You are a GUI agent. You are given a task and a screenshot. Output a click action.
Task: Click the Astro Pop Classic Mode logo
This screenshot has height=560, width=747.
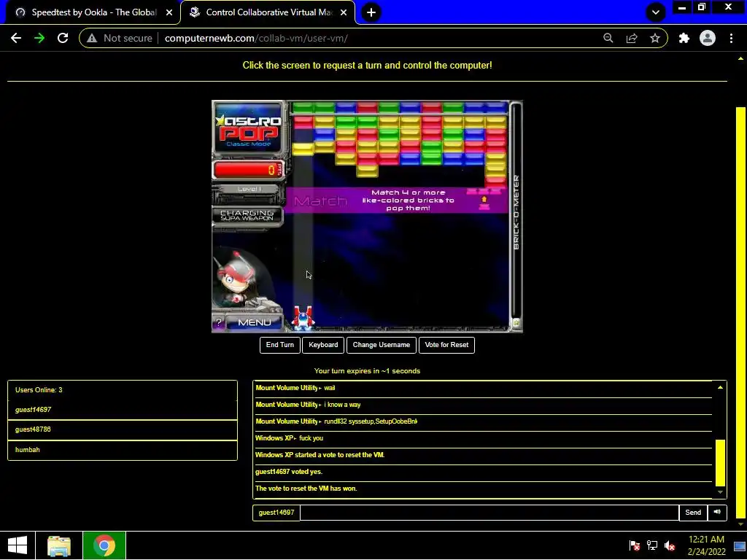(249, 128)
